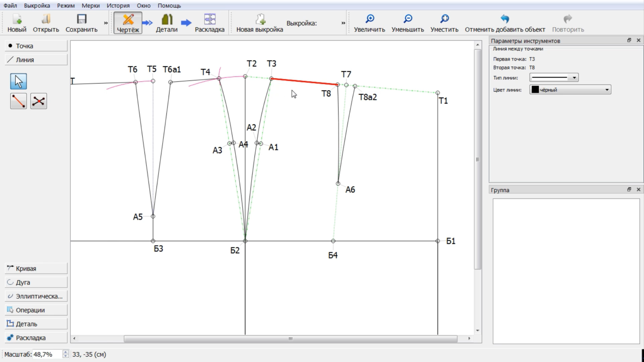
Task: Select point A6 on the drawing
Action: point(338,184)
